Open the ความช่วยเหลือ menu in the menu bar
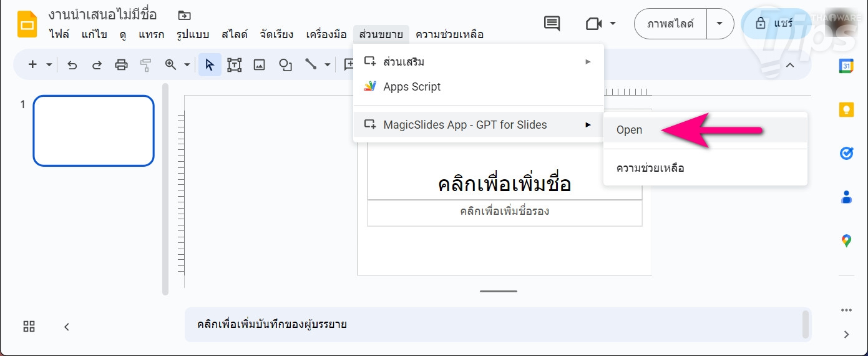 pyautogui.click(x=449, y=34)
